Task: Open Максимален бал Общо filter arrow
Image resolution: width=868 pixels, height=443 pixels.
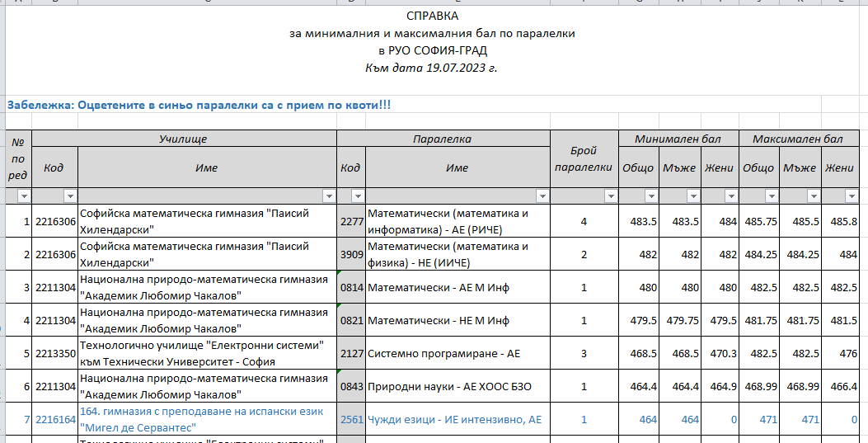Action: click(770, 196)
